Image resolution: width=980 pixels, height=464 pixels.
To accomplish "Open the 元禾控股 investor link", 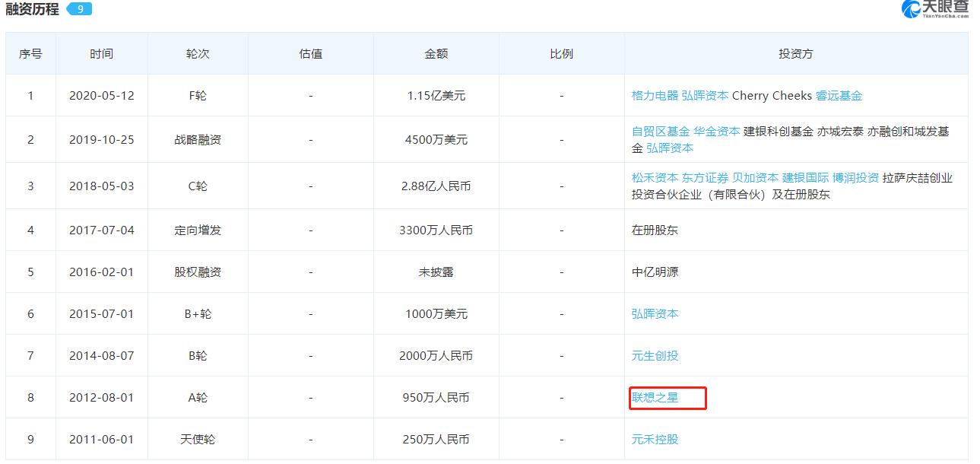I will point(655,439).
